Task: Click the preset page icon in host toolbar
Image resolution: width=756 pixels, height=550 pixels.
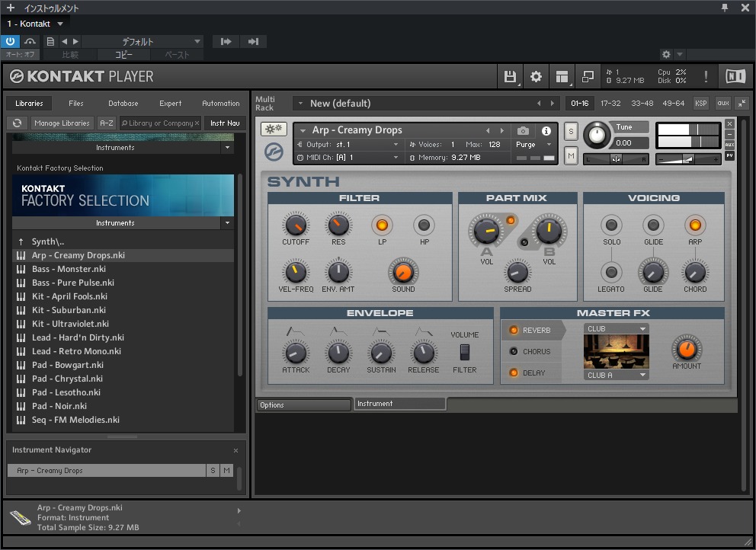Action: 50,41
